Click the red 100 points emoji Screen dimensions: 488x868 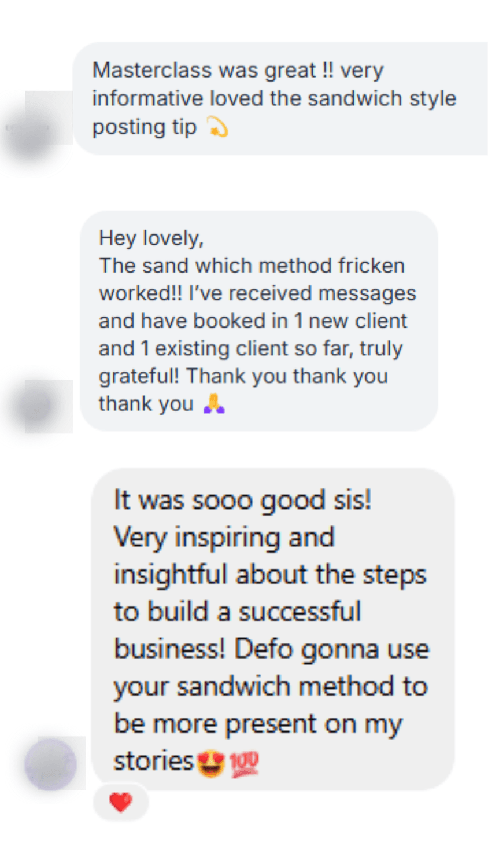[244, 764]
